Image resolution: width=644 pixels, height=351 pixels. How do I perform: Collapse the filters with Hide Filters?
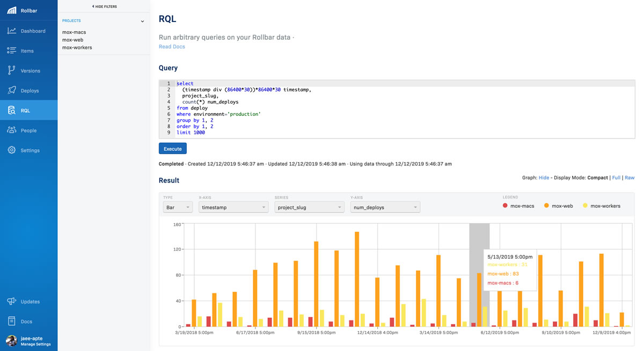[104, 6]
